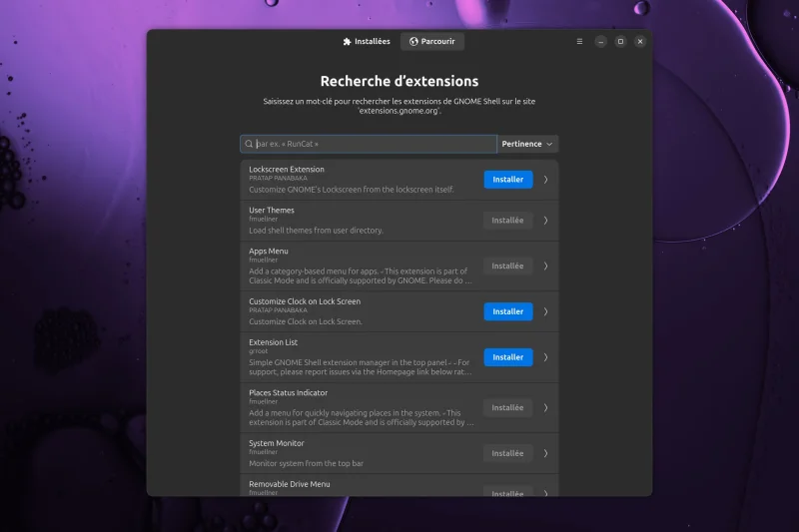
Task: Switch to the Installées tab
Action: click(367, 41)
